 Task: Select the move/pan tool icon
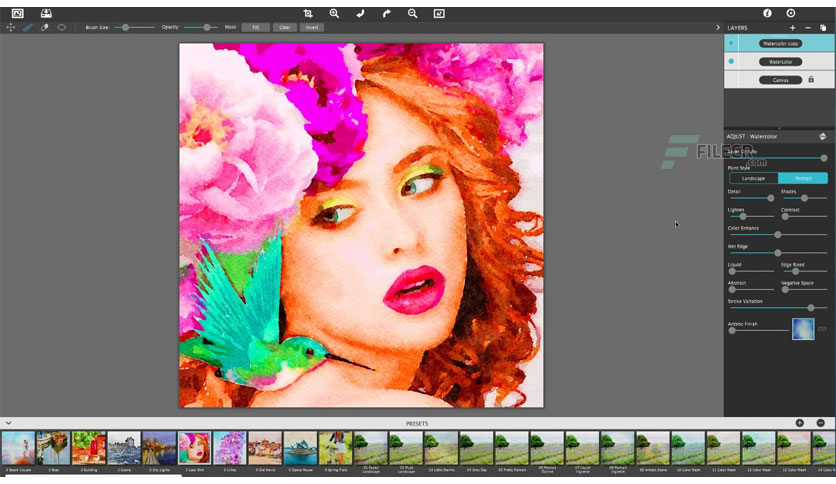point(11,27)
